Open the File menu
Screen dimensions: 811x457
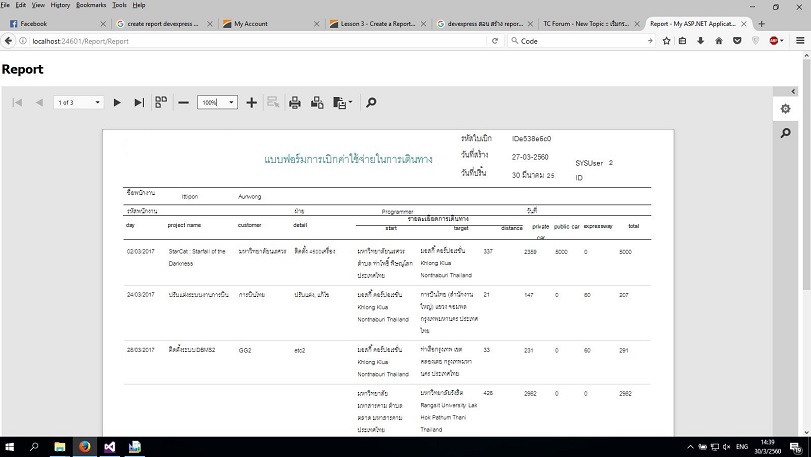[5, 5]
